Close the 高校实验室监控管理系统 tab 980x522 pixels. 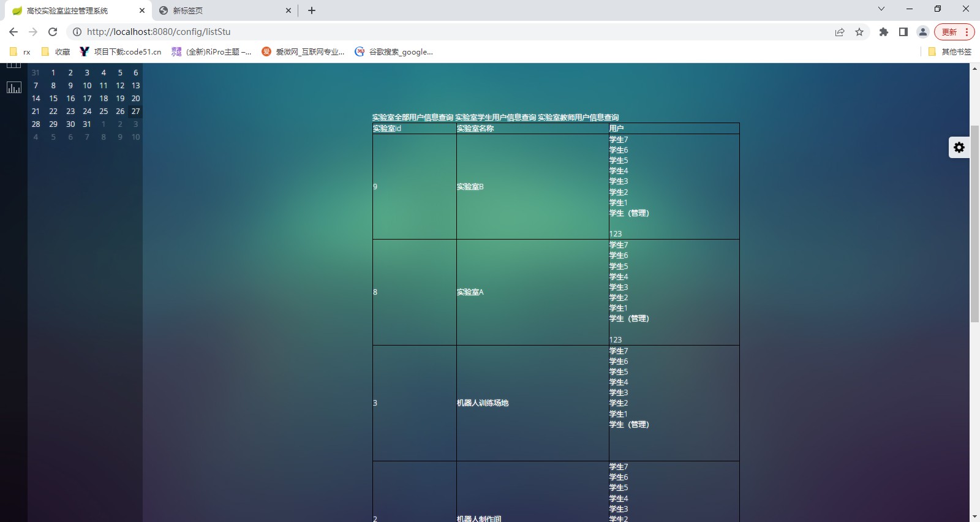tap(142, 10)
